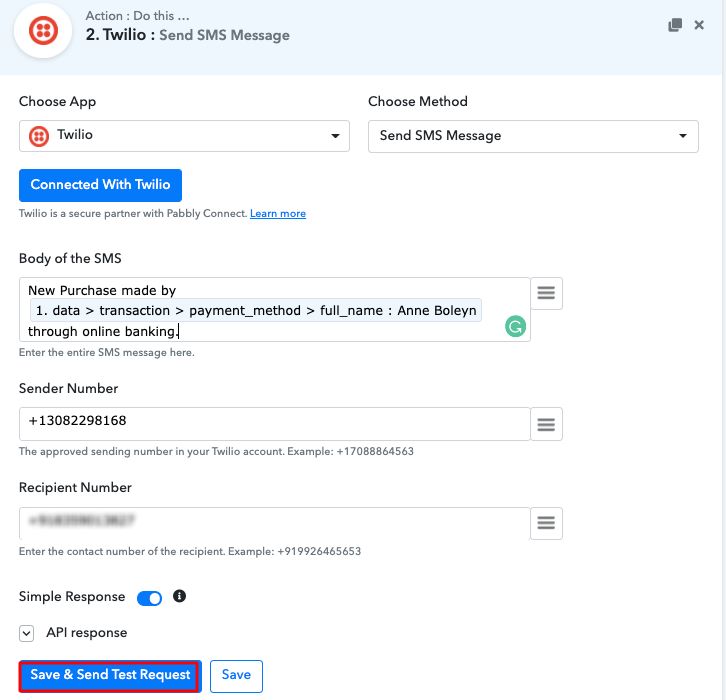Click the Twilio logo icon in header

tap(43, 31)
